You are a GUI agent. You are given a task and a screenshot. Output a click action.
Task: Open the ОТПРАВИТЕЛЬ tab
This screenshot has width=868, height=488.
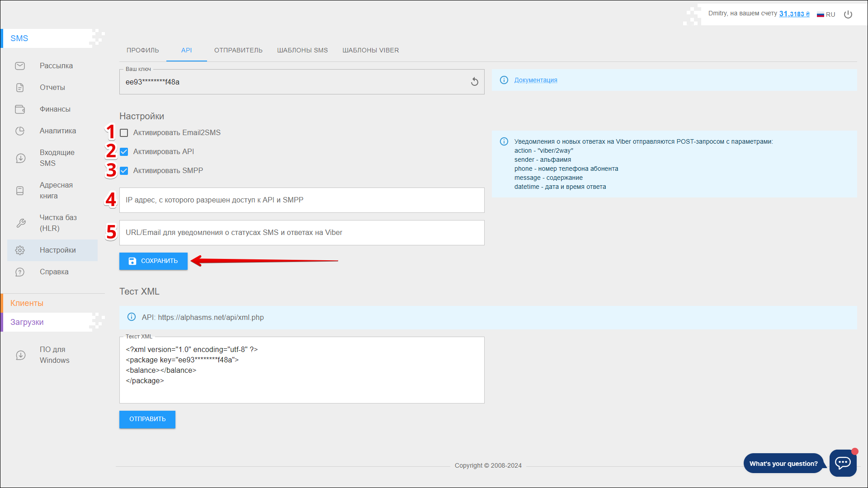coord(238,50)
